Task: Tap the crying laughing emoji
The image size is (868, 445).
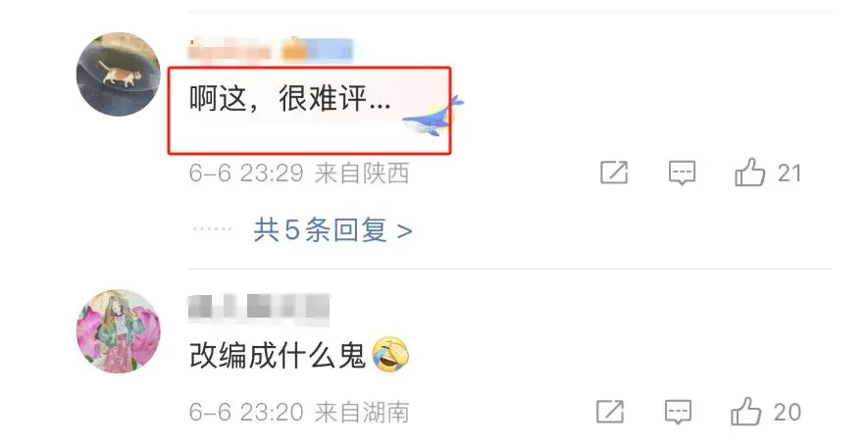Action: pyautogui.click(x=390, y=355)
